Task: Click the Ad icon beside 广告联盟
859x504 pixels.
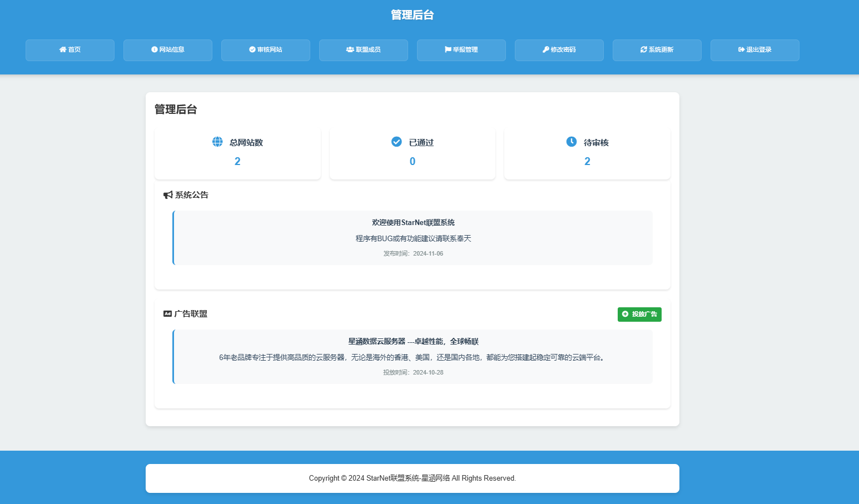Action: point(167,313)
